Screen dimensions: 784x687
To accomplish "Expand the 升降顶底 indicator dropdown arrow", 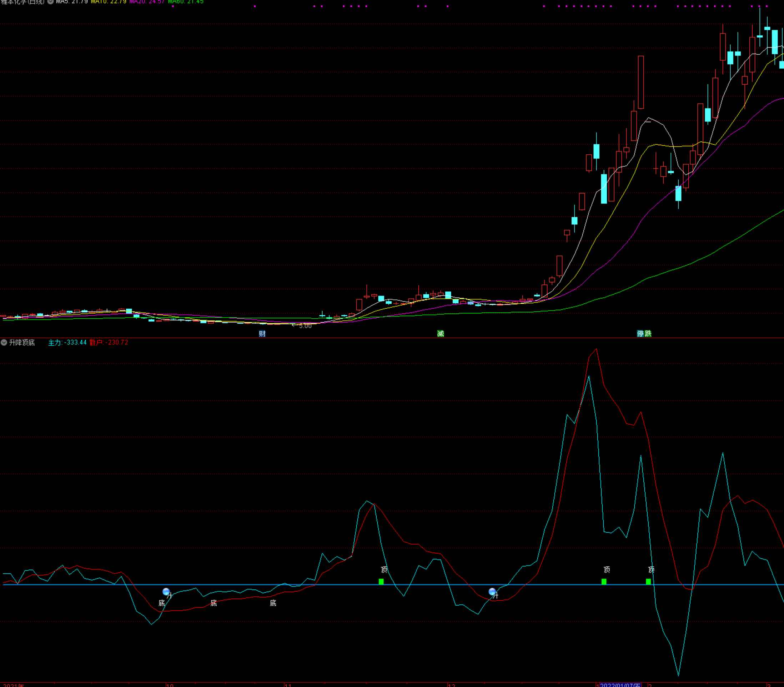I will click(x=4, y=342).
